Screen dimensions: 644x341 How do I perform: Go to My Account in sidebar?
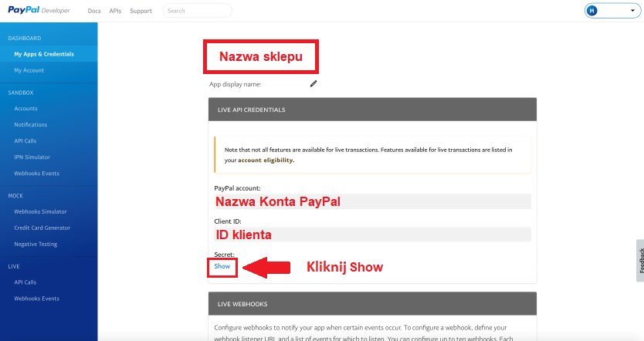pos(29,70)
